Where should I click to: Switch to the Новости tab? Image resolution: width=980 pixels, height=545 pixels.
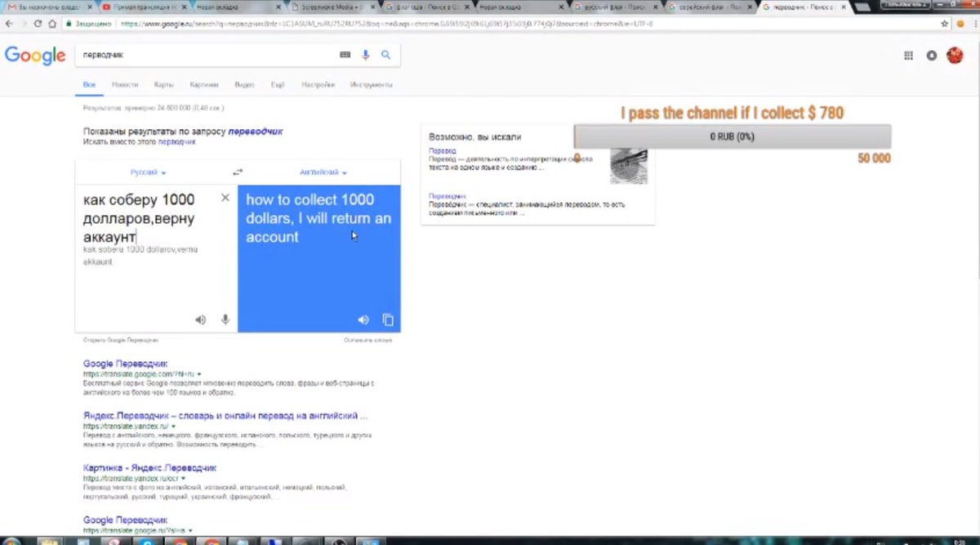tap(125, 85)
